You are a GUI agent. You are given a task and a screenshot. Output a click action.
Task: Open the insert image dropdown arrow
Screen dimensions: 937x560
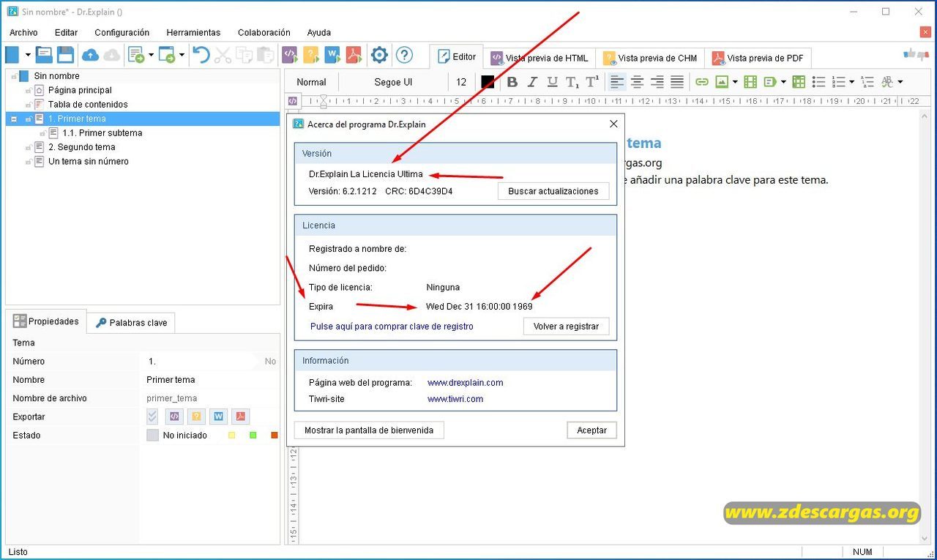tap(735, 82)
